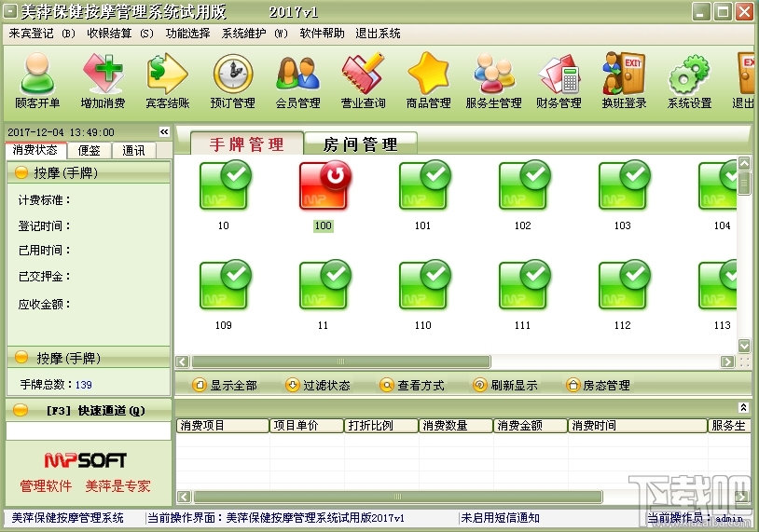Click 消费项目 column header
Image resolution: width=759 pixels, height=532 pixels.
point(222,426)
